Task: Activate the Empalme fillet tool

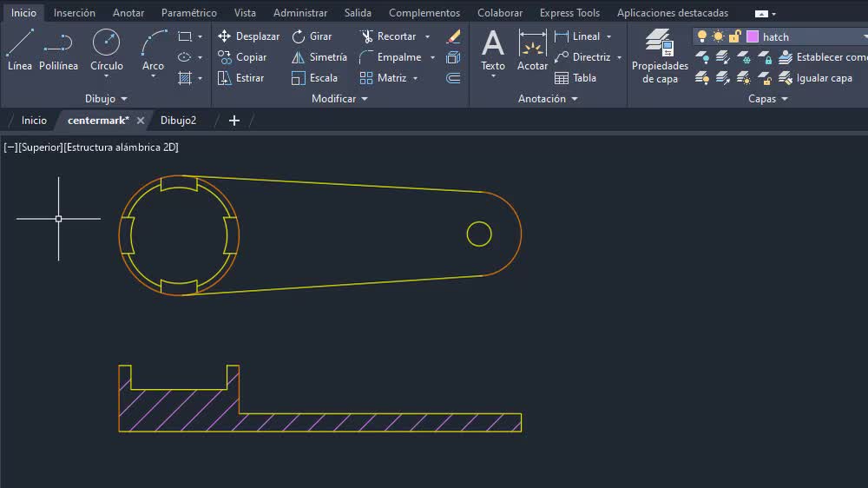Action: tap(391, 57)
